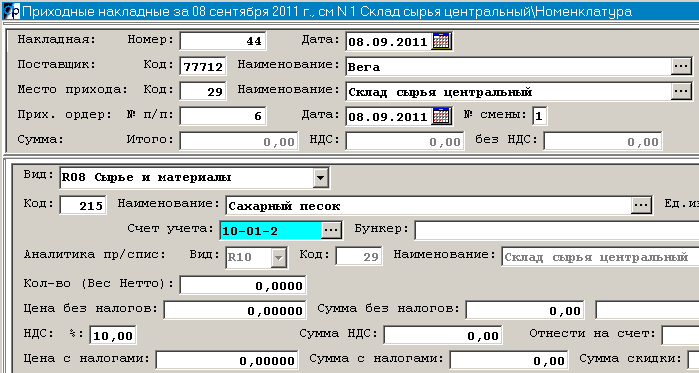This screenshot has width=699, height=373.
Task: Focus the Кол-во (Вес Нетто) field
Action: tap(243, 285)
